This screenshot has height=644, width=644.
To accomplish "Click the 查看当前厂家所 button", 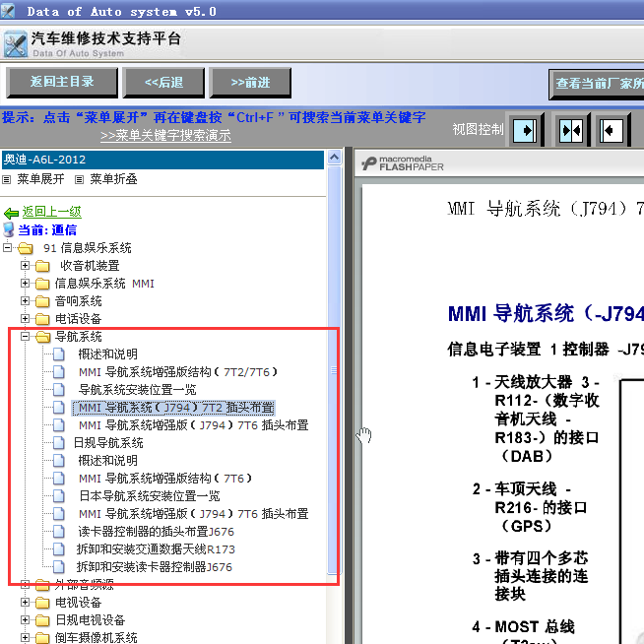I will [x=597, y=84].
